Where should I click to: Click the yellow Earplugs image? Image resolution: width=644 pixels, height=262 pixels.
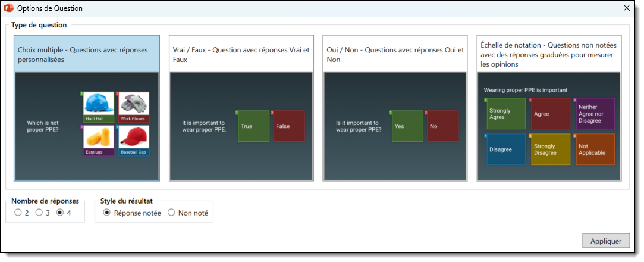click(x=98, y=138)
